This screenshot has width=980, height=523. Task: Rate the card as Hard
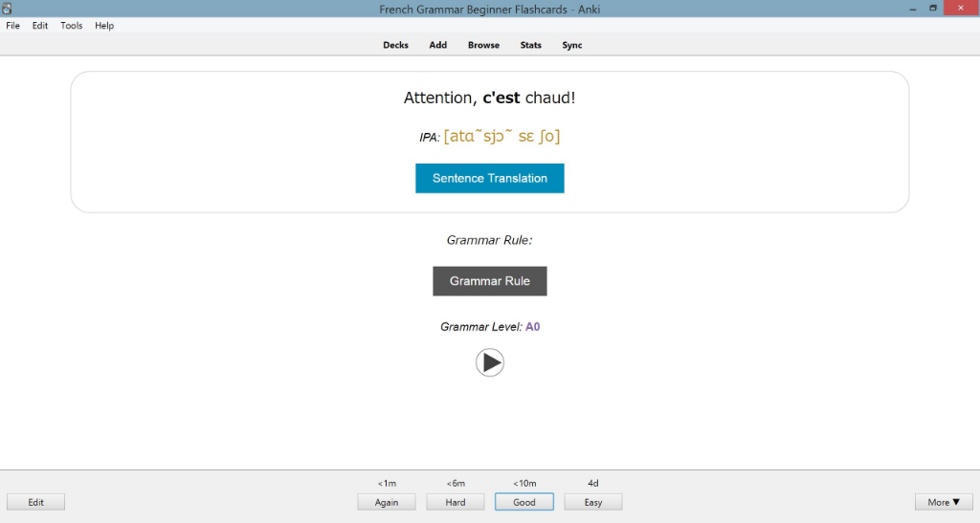point(455,502)
